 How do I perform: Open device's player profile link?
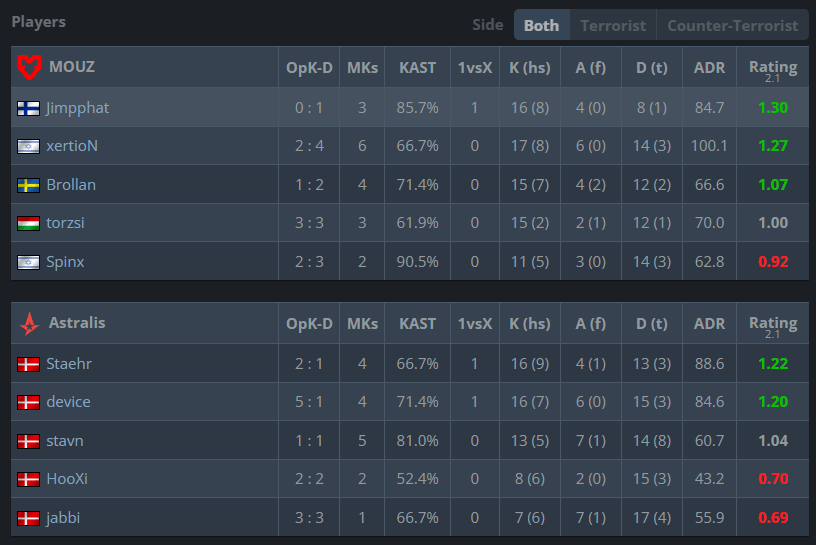(x=68, y=402)
